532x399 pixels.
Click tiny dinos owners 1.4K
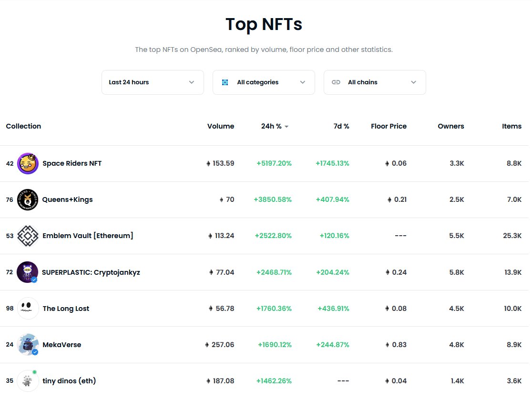pos(457,381)
